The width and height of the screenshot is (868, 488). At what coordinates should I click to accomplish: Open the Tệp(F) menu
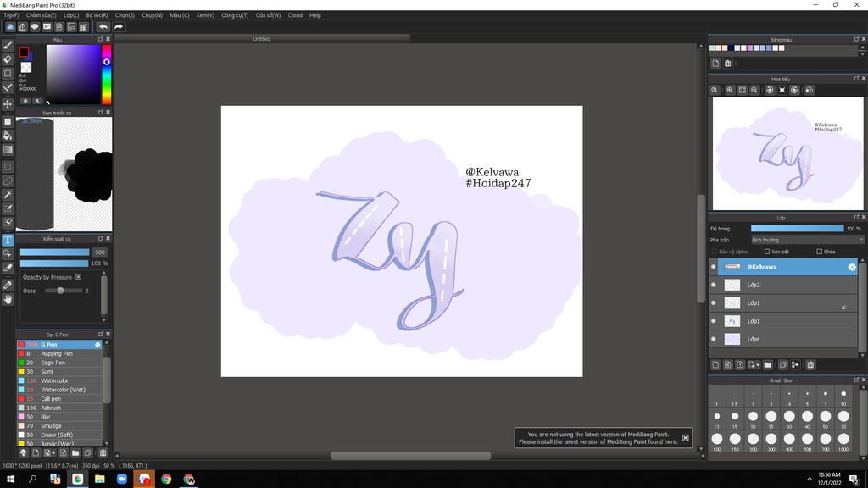(11, 15)
